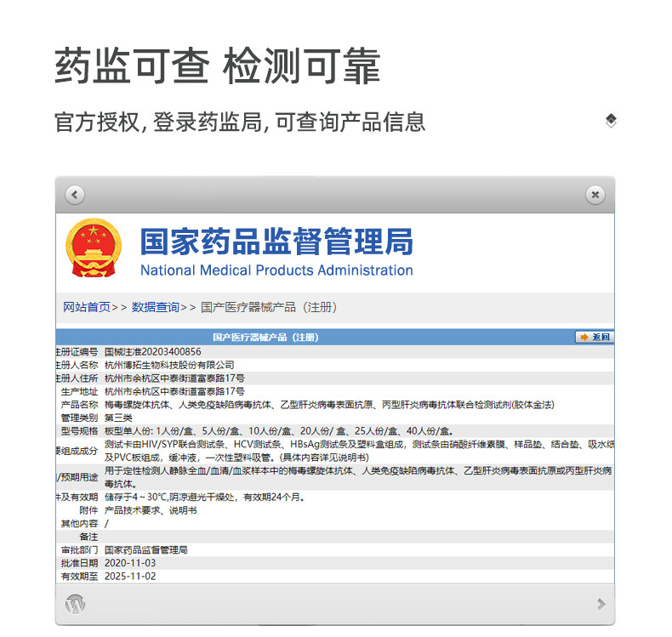Select the 产品名称 value text
The height and width of the screenshot is (637, 672).
tap(329, 404)
